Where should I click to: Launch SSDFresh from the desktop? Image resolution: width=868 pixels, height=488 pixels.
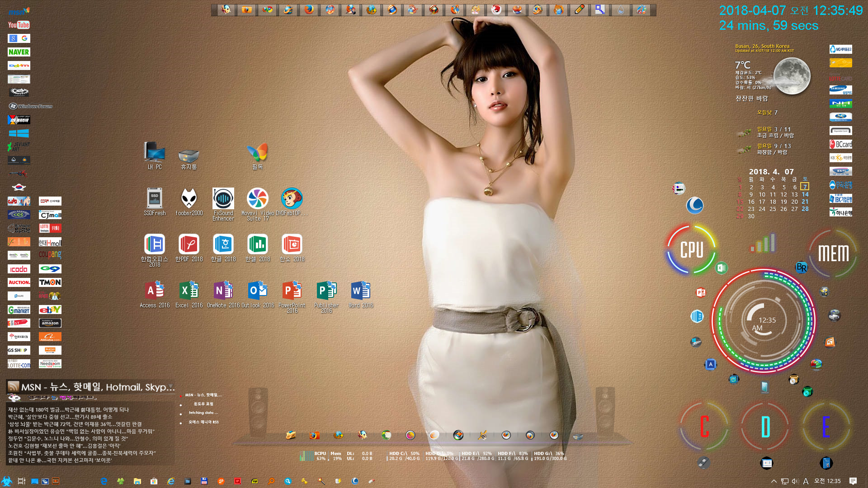(155, 202)
